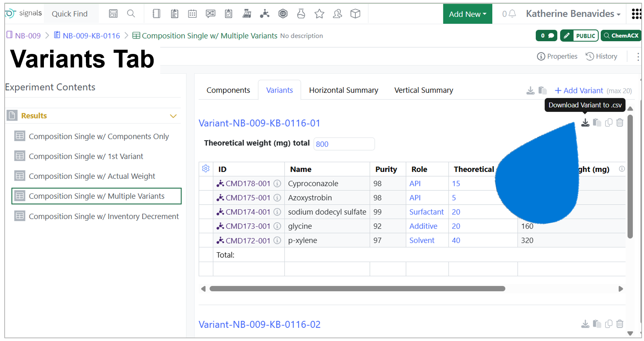Open the Add New dropdown
644x341 pixels.
467,14
